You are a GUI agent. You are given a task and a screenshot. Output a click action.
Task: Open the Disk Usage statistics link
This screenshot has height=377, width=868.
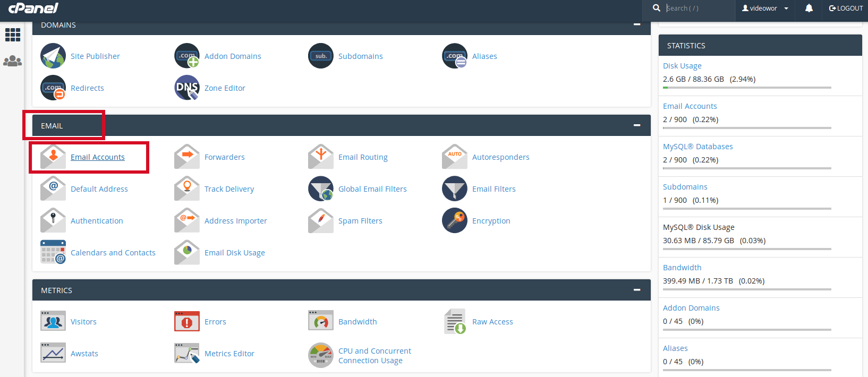point(682,66)
